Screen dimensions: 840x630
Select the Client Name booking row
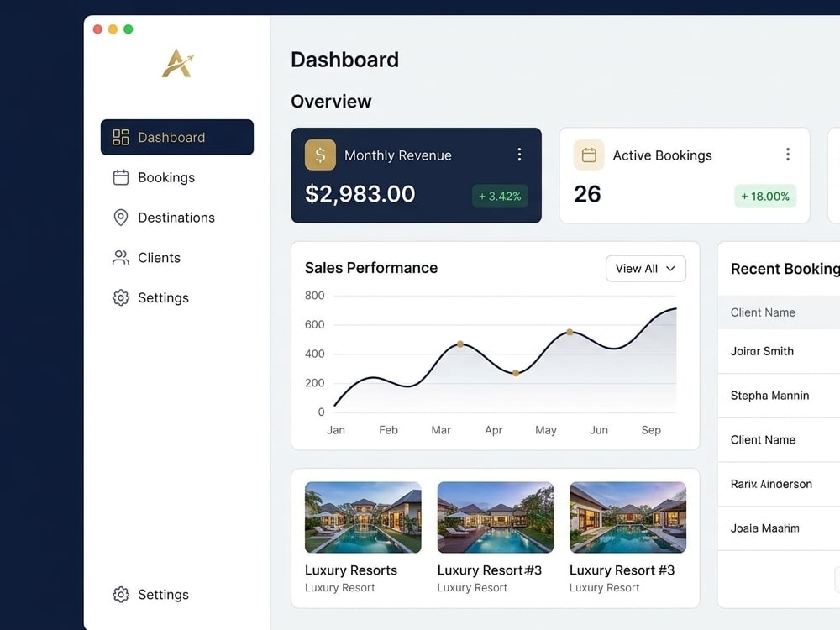779,440
